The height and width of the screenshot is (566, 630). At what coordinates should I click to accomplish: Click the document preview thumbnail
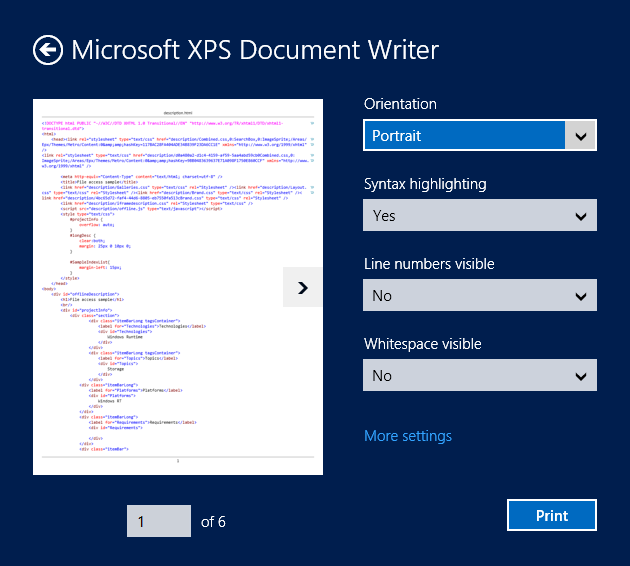178,287
